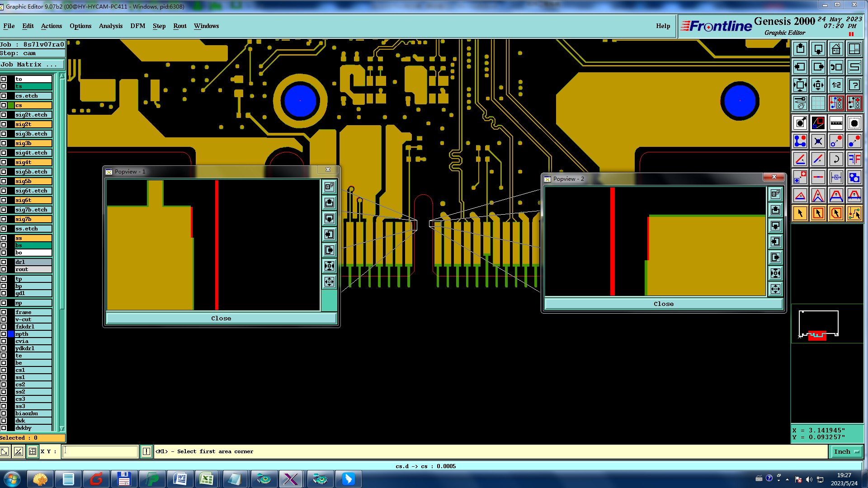Toggle display checkbox for frame layer
This screenshot has height=488, width=868.
(x=4, y=312)
